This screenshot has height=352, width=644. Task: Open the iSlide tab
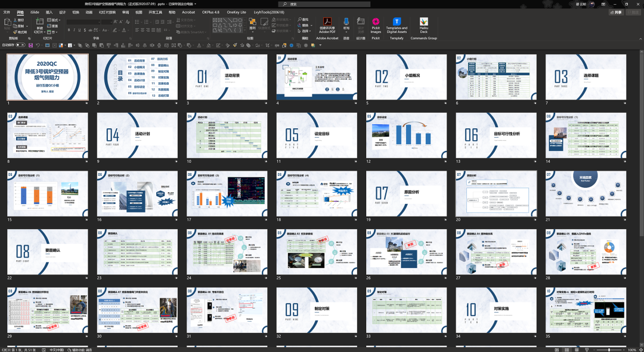click(x=35, y=13)
